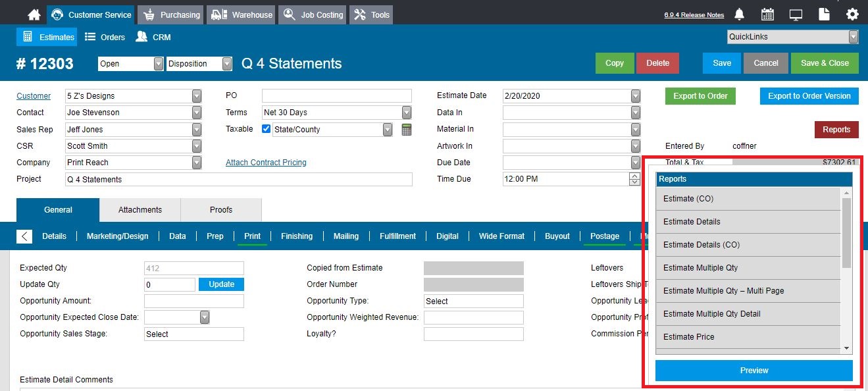This screenshot has height=391, width=868.
Task: Click the Delete button
Action: coord(658,63)
